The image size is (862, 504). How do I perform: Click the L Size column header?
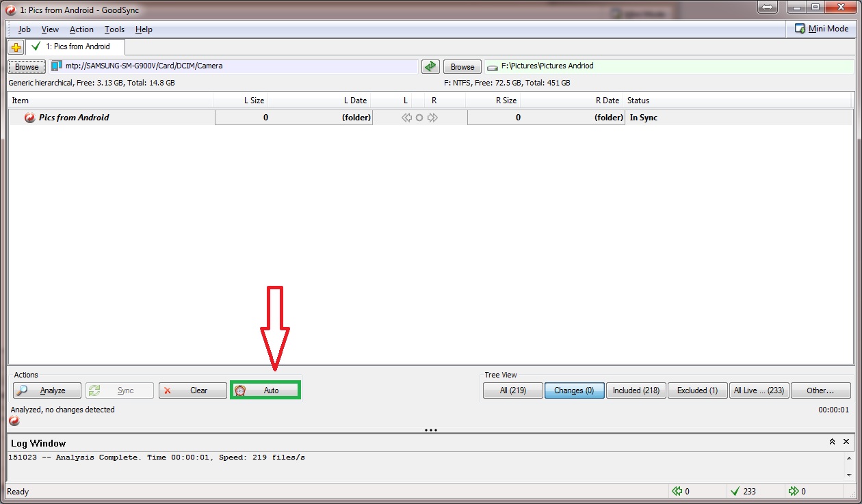coord(241,101)
